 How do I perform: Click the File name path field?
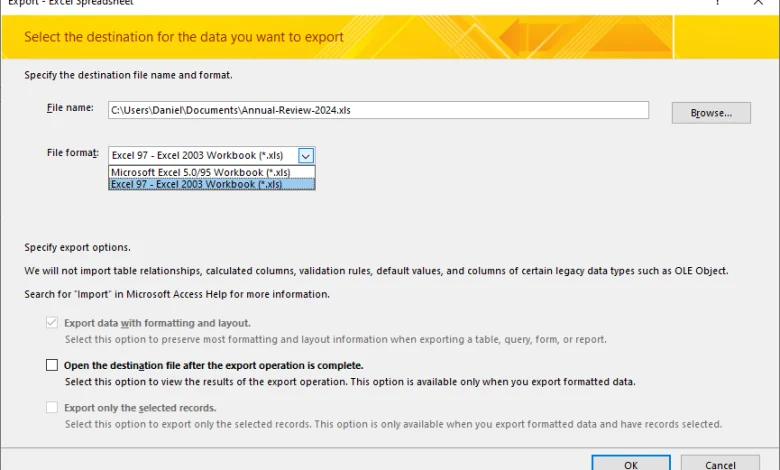click(x=378, y=110)
